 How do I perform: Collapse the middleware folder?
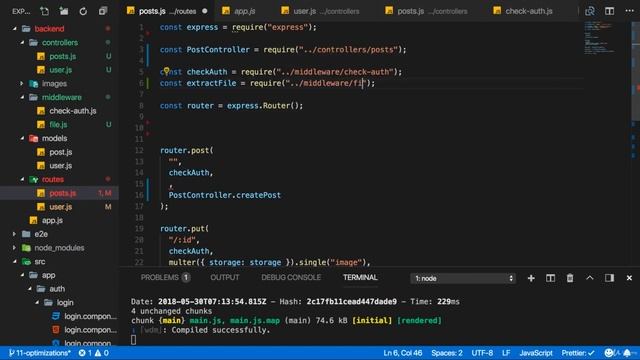point(22,97)
